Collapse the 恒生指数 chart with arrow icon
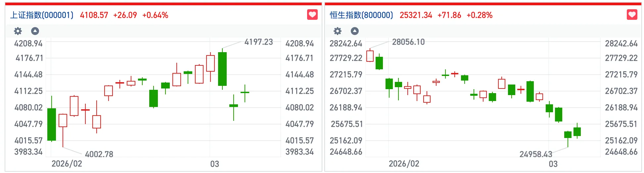 (355, 31)
